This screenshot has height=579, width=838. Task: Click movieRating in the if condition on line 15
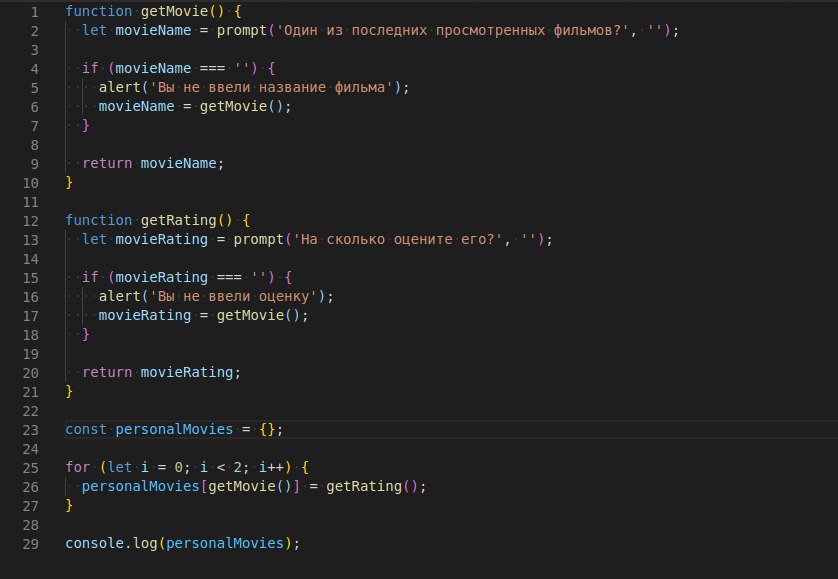tap(161, 277)
